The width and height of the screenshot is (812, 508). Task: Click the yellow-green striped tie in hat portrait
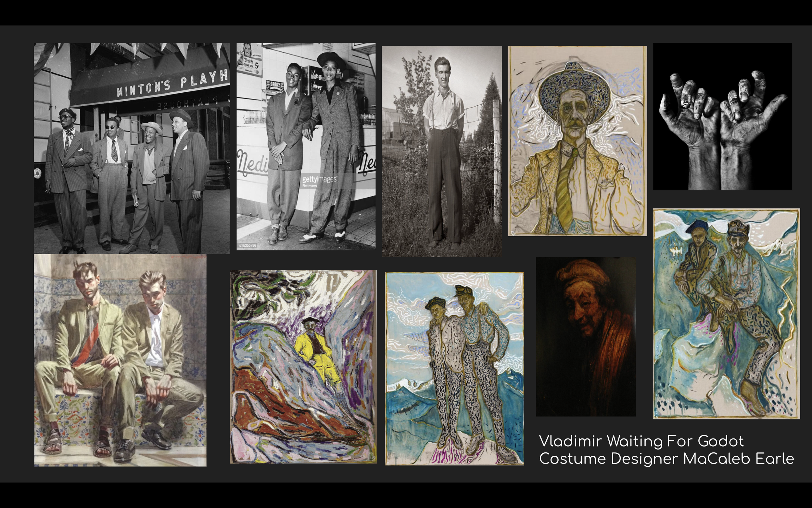coord(565,190)
